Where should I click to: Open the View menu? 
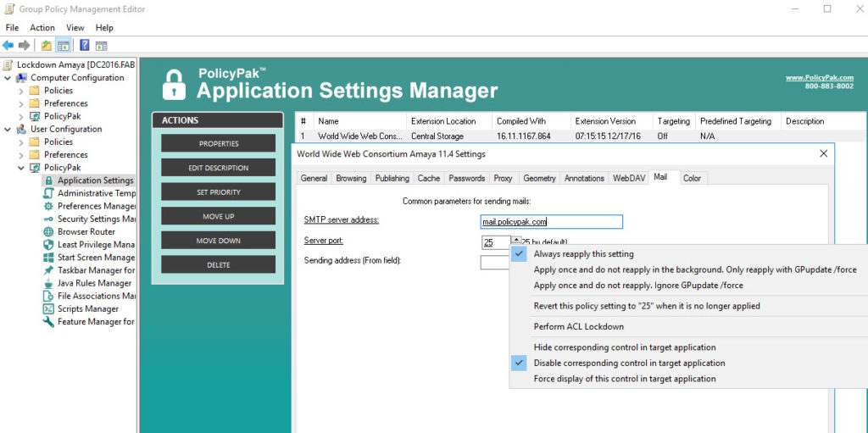75,28
